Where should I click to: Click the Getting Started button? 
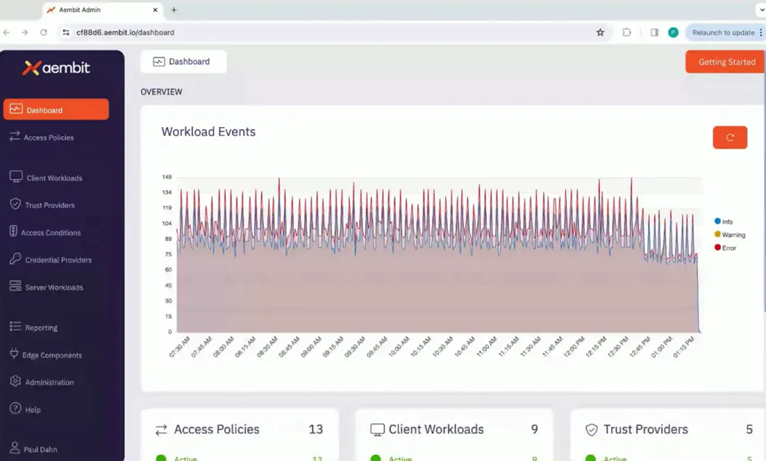[726, 62]
